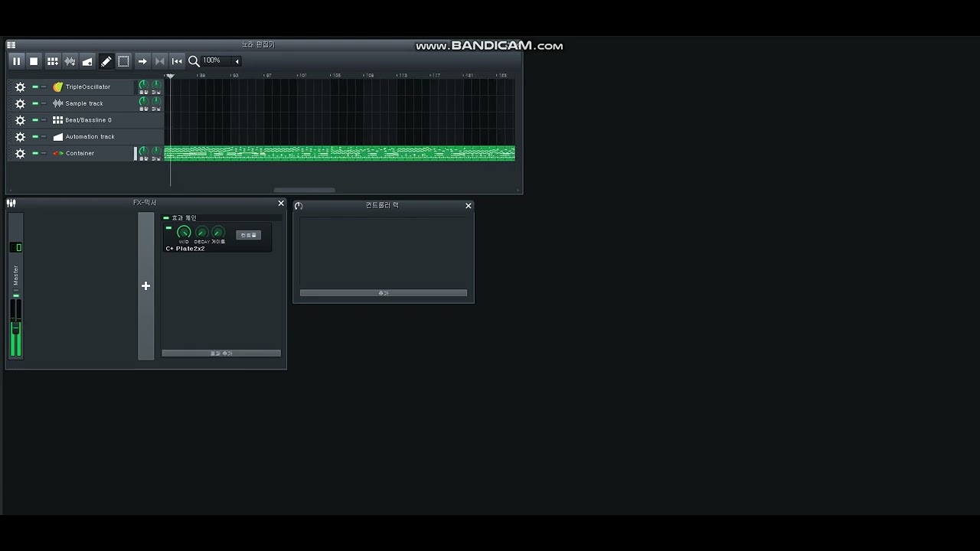Solo the Container track
Screen dimensions: 980x551
click(44, 154)
